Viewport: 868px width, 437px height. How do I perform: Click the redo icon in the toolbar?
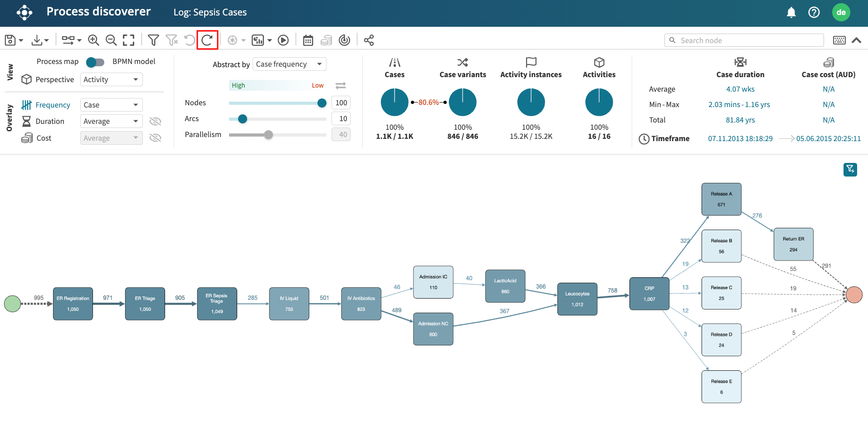pyautogui.click(x=207, y=40)
